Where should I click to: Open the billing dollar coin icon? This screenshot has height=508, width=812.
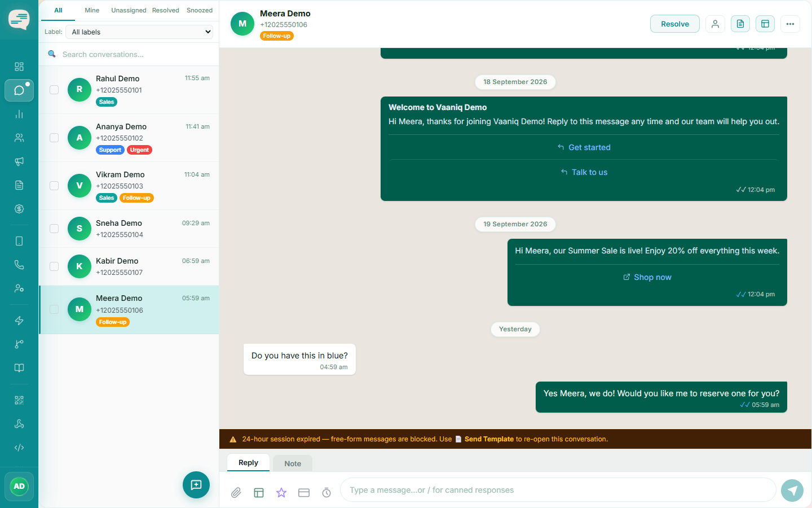click(19, 209)
